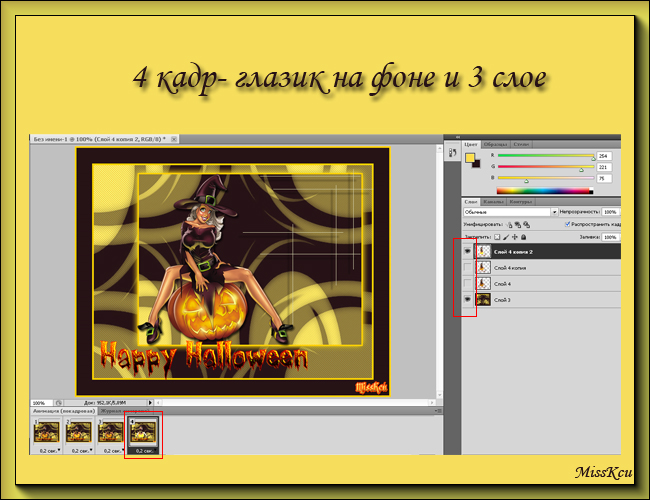Toggle lock transparent pixels icon
Screen dimensions: 650x500
tap(497, 237)
